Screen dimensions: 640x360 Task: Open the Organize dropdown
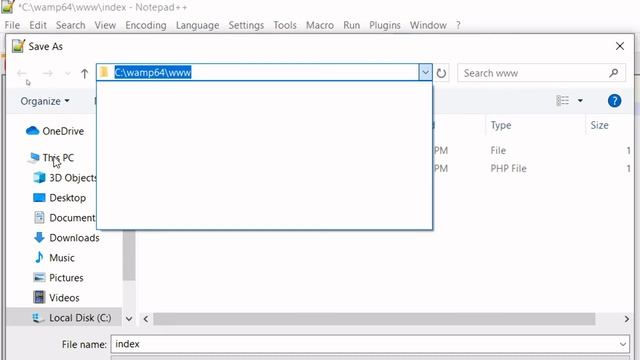coord(44,101)
